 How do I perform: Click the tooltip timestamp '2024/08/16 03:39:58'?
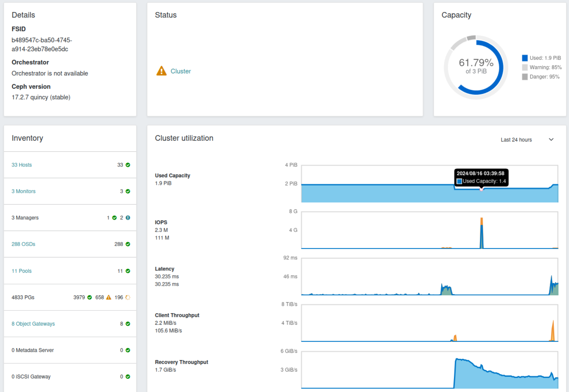[x=480, y=173]
